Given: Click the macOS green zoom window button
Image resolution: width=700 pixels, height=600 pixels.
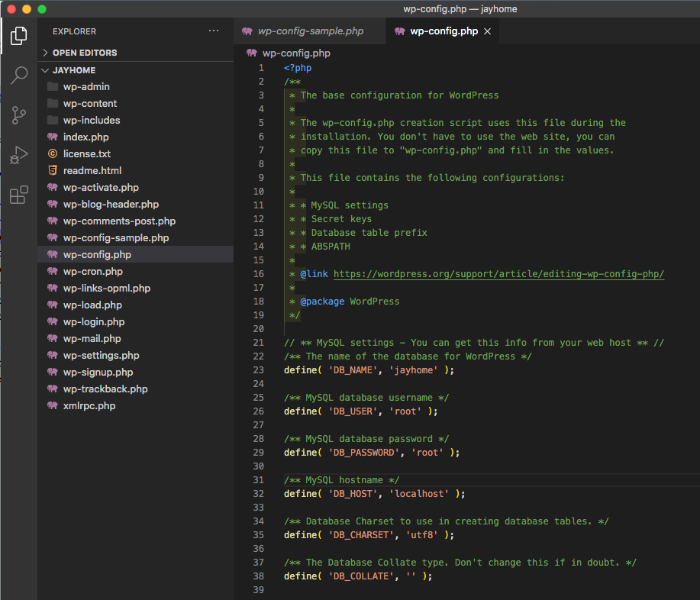Looking at the screenshot, I should [41, 9].
